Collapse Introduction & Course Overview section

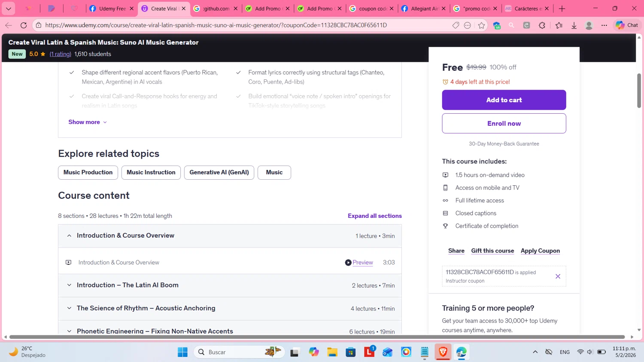tap(230, 236)
